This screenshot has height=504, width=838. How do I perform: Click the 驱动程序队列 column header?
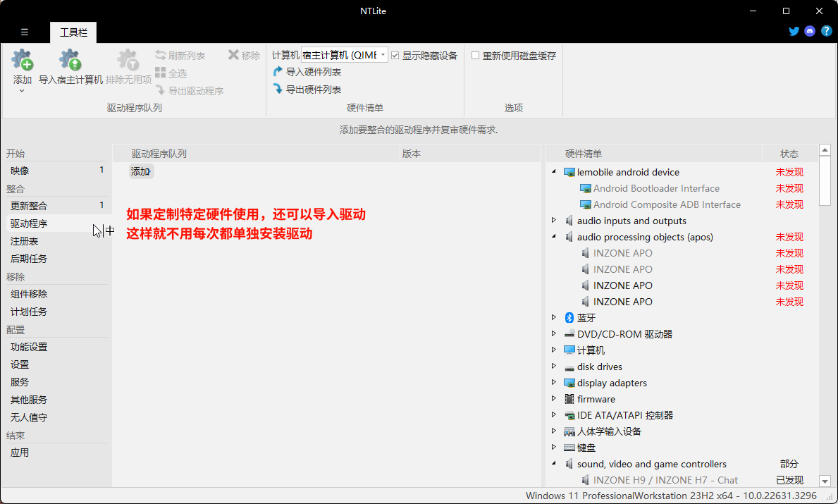[x=257, y=154]
